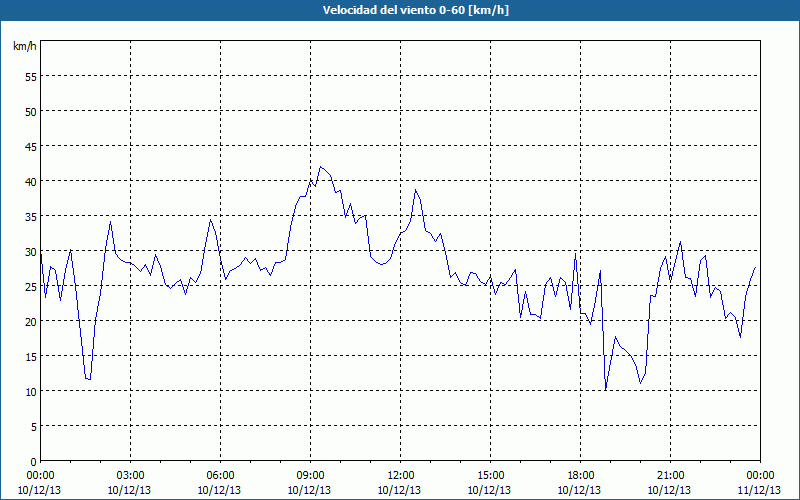Click the lowest wind dip after 18:00
The width and height of the screenshot is (800, 500).
click(x=606, y=390)
